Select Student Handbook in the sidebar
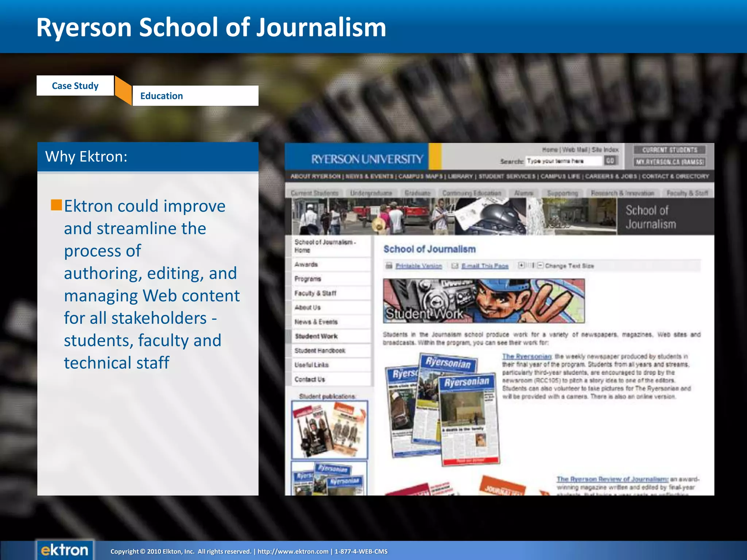747x560 pixels. pos(331,350)
